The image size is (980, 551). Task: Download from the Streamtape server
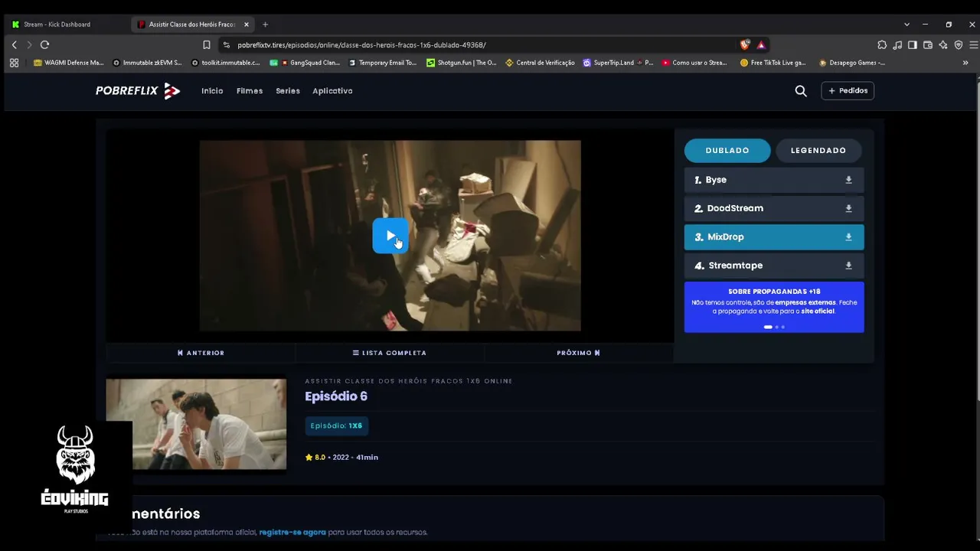(848, 266)
